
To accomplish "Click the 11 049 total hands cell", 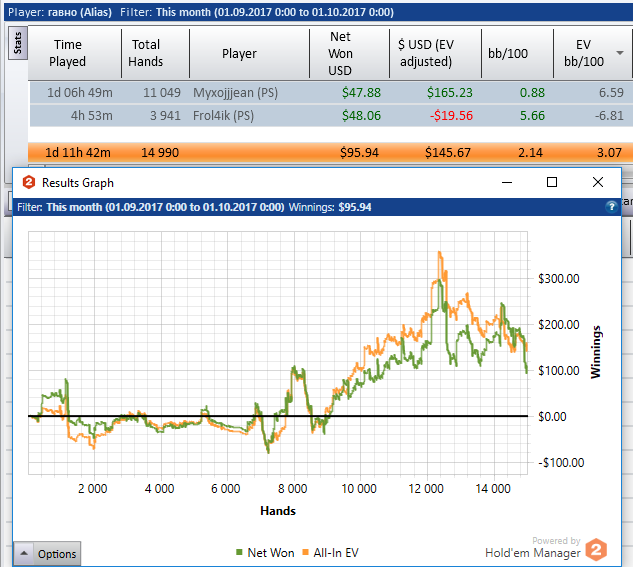I will [x=161, y=92].
